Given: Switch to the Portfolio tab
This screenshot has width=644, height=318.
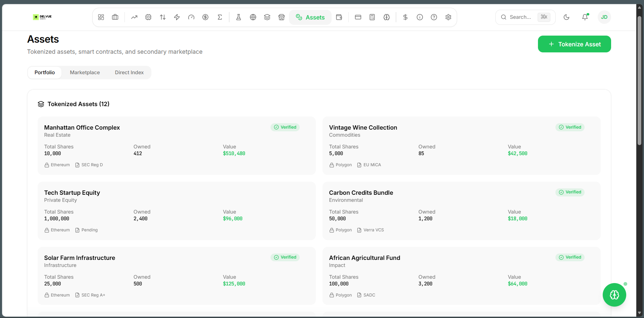Looking at the screenshot, I should pyautogui.click(x=45, y=73).
